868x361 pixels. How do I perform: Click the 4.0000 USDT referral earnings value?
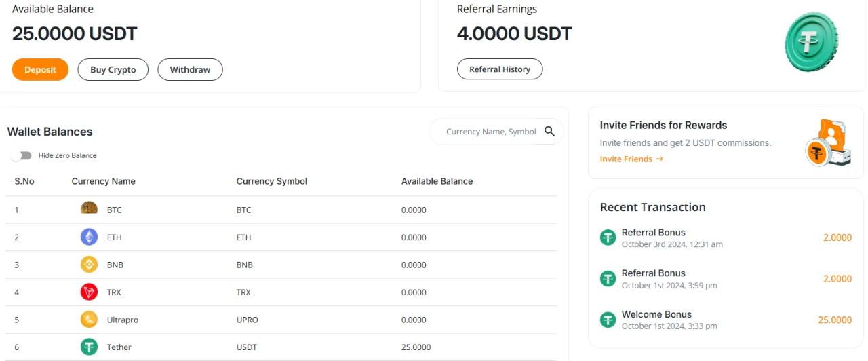[x=515, y=33]
